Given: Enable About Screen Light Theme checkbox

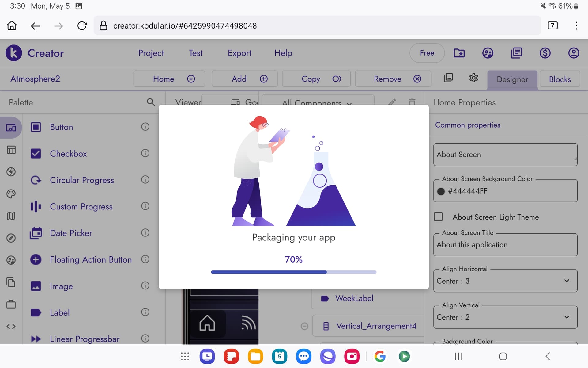Looking at the screenshot, I should (x=438, y=217).
